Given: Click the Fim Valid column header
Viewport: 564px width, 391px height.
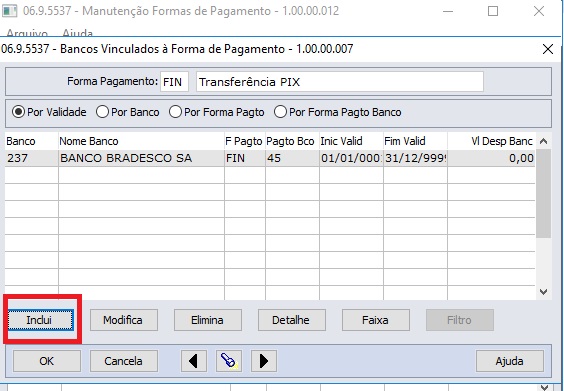Looking at the screenshot, I should pos(415,141).
